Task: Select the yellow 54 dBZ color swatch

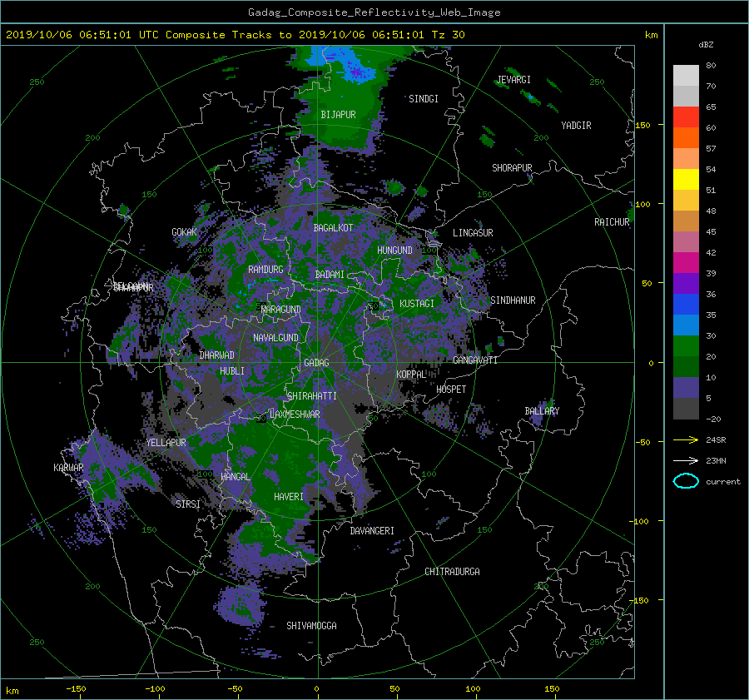Action: point(686,179)
